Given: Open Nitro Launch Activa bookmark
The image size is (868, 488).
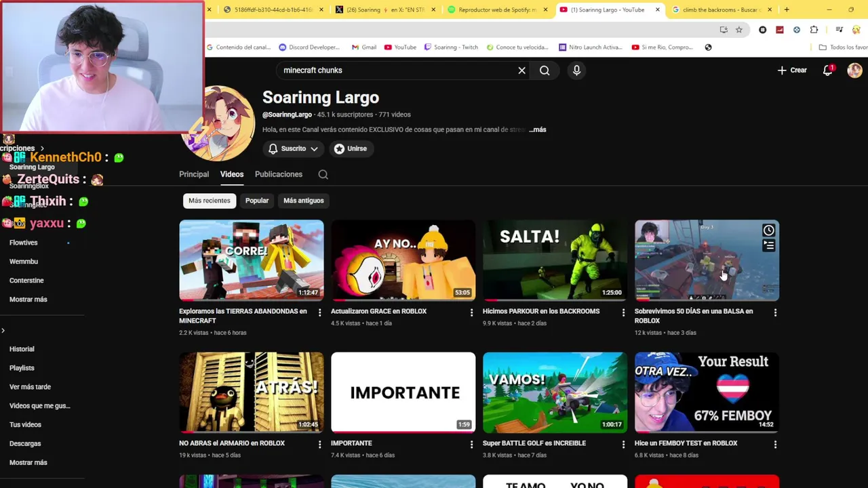Looking at the screenshot, I should click(590, 47).
